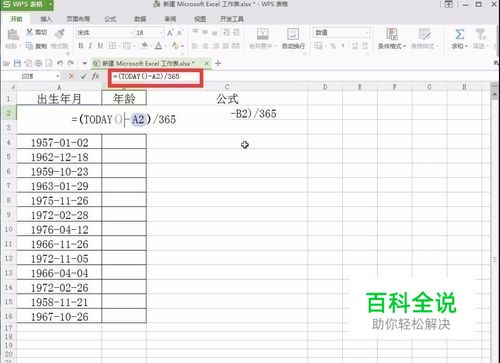The width and height of the screenshot is (500, 363).
Task: Click the top-center align icon
Action: [205, 32]
